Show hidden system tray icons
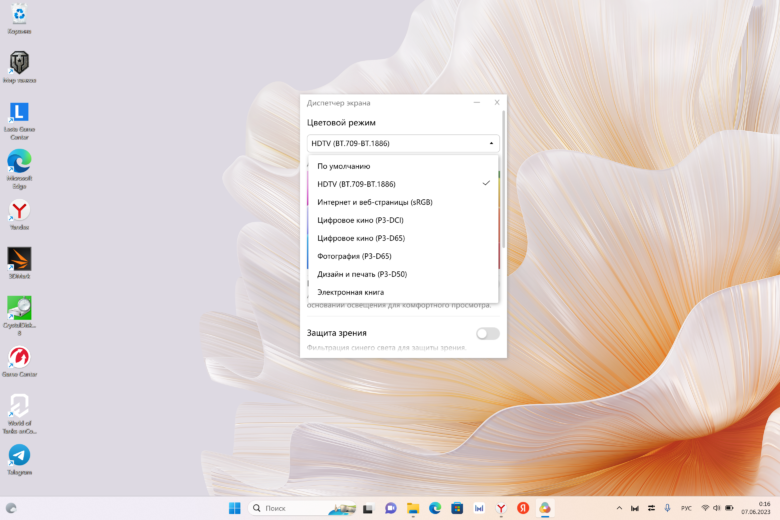 (619, 508)
